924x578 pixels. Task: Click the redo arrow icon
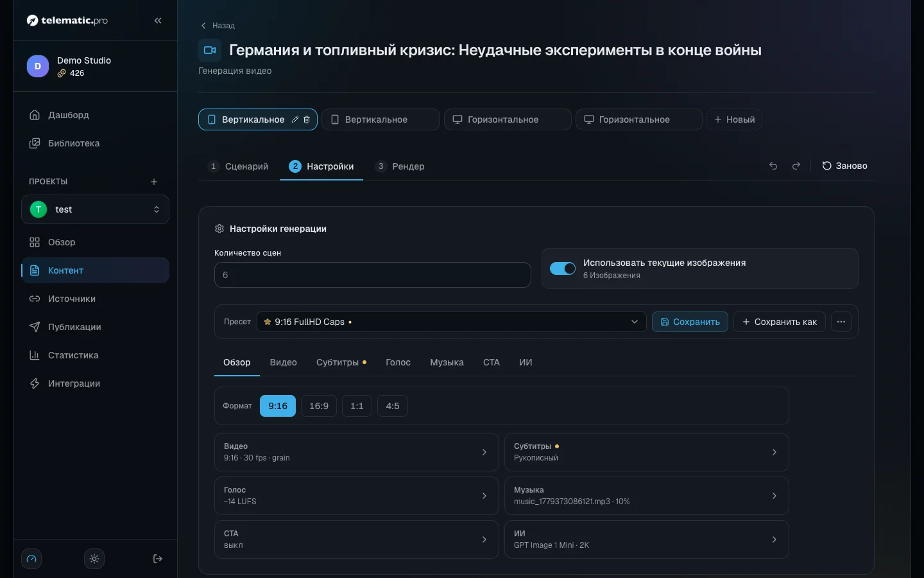point(796,166)
